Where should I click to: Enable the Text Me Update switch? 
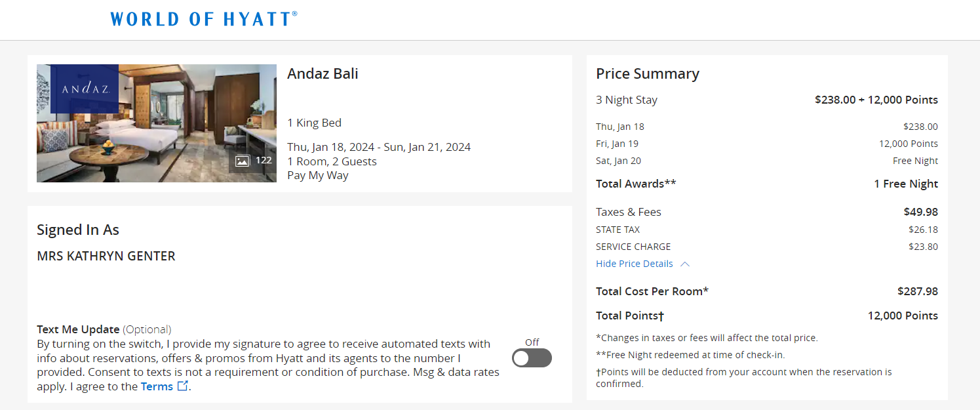pyautogui.click(x=532, y=358)
